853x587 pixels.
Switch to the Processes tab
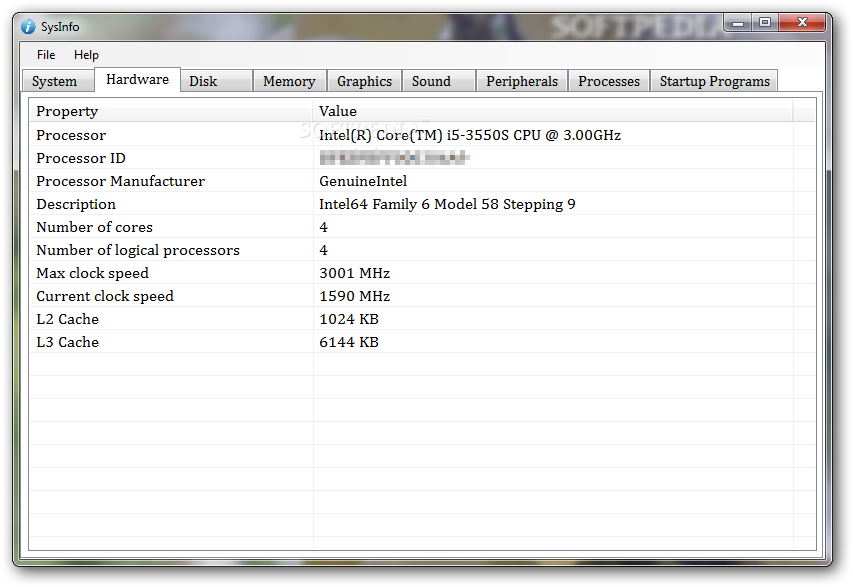click(609, 81)
